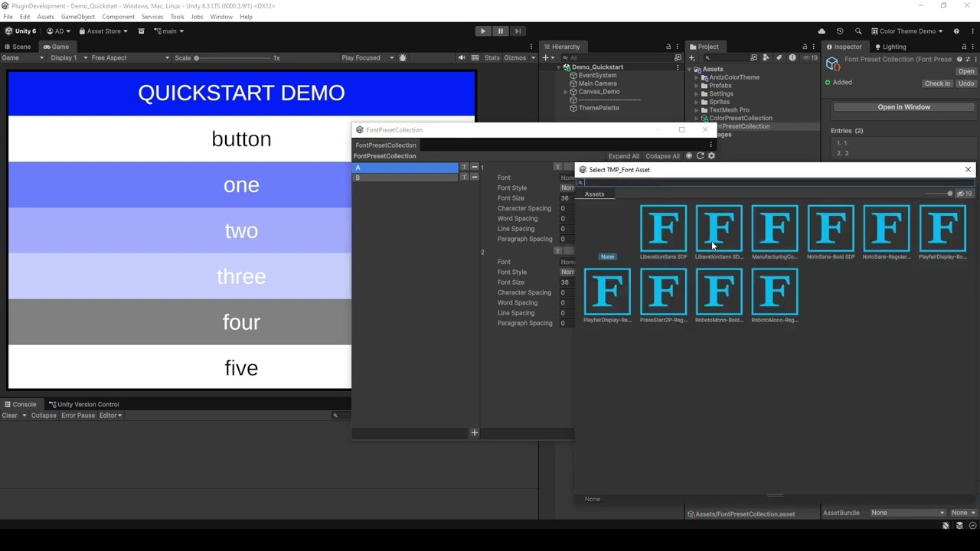Toggle hidden items count in font picker
This screenshot has height=551, width=980.
click(964, 194)
